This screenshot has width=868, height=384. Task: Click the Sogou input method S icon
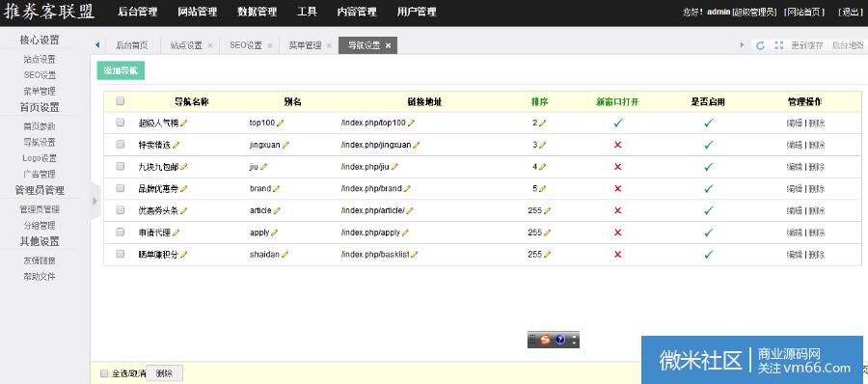(545, 340)
